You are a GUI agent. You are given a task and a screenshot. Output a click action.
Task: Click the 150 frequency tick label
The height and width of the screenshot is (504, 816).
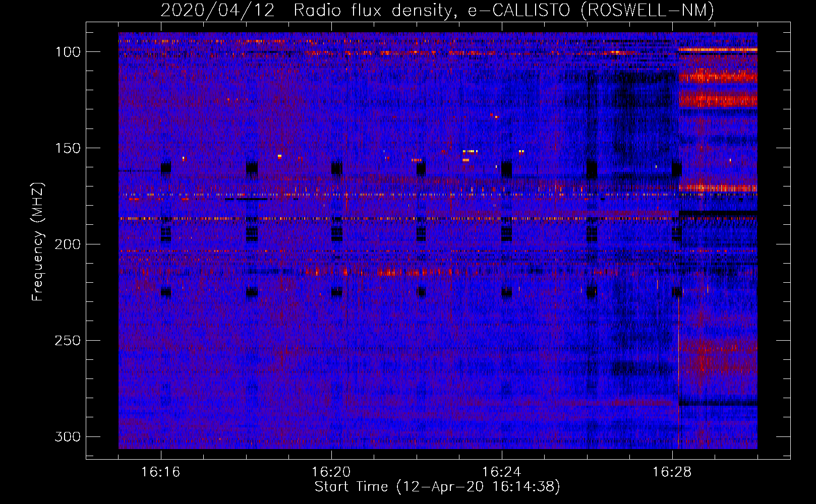point(67,148)
